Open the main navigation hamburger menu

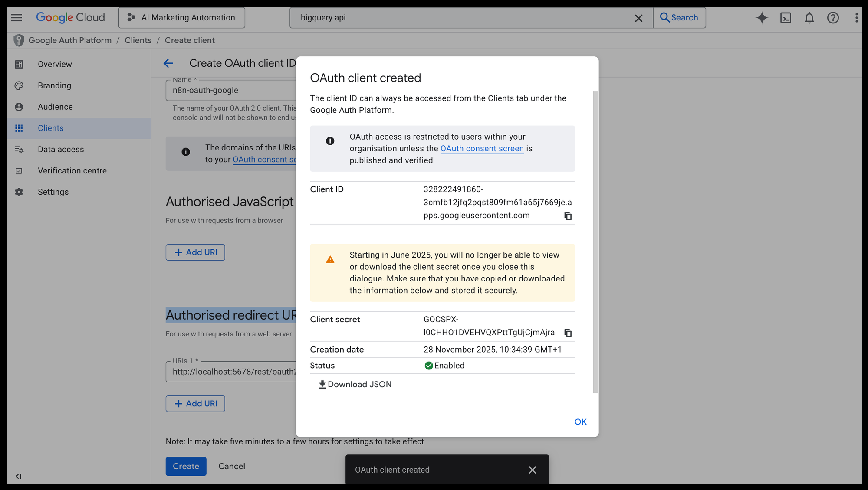16,18
